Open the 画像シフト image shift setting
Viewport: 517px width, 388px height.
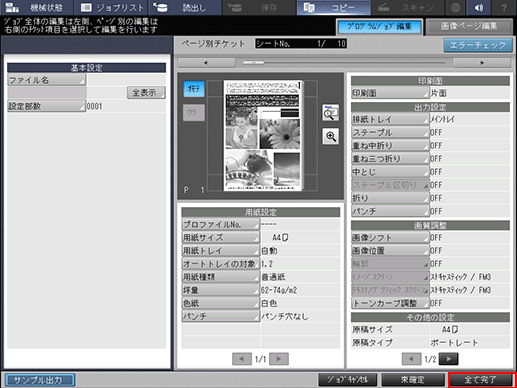pos(390,238)
